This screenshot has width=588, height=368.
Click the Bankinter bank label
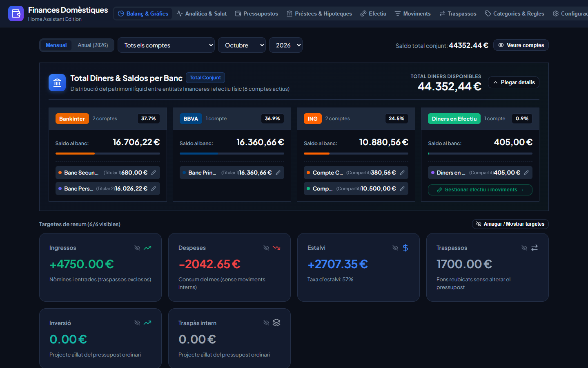point(72,119)
